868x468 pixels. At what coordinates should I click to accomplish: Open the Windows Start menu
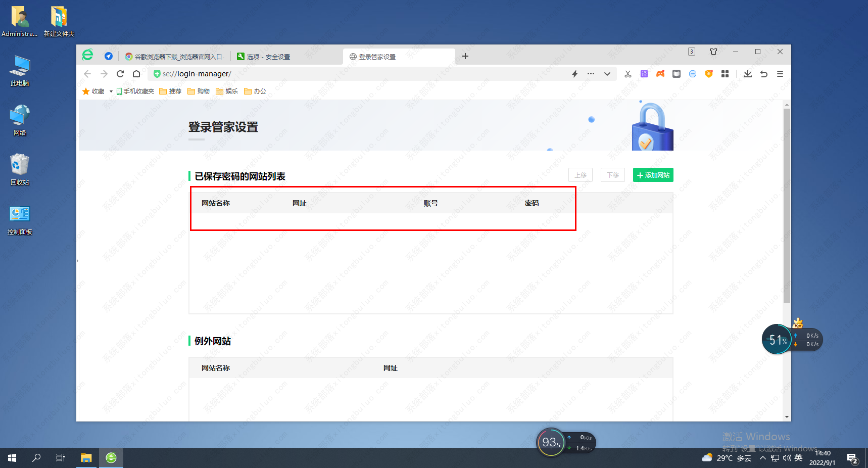click(x=12, y=458)
